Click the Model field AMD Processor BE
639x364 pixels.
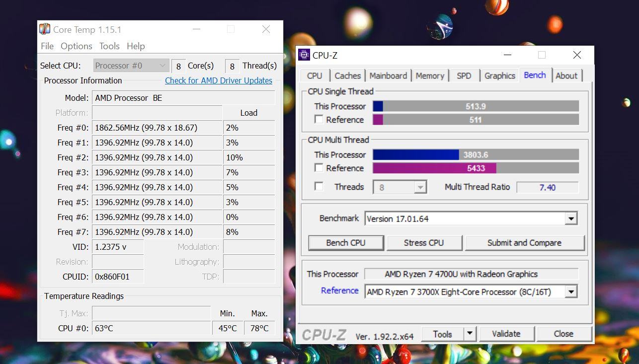183,98
